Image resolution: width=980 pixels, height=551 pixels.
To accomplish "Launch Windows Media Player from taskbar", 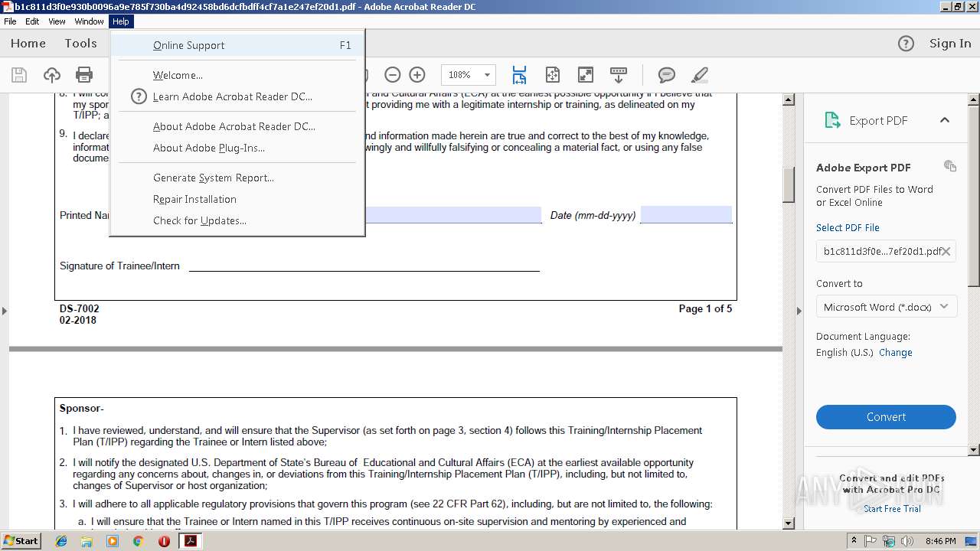I will pos(113,541).
